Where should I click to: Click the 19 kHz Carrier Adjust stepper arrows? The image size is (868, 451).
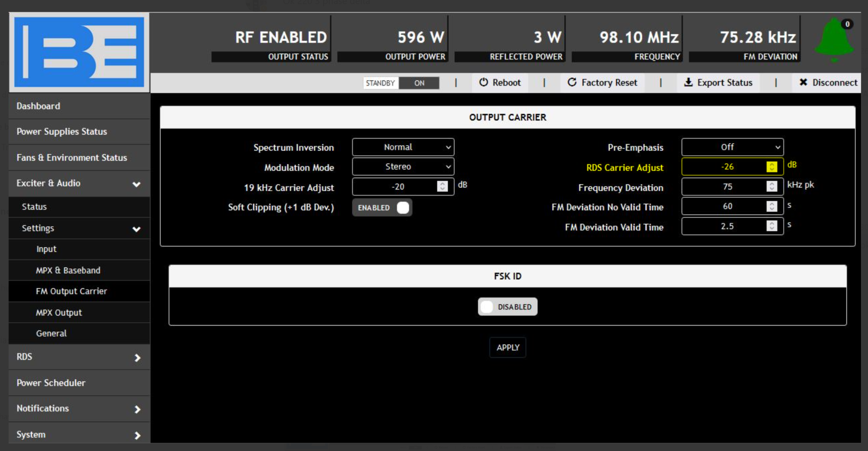[442, 186]
